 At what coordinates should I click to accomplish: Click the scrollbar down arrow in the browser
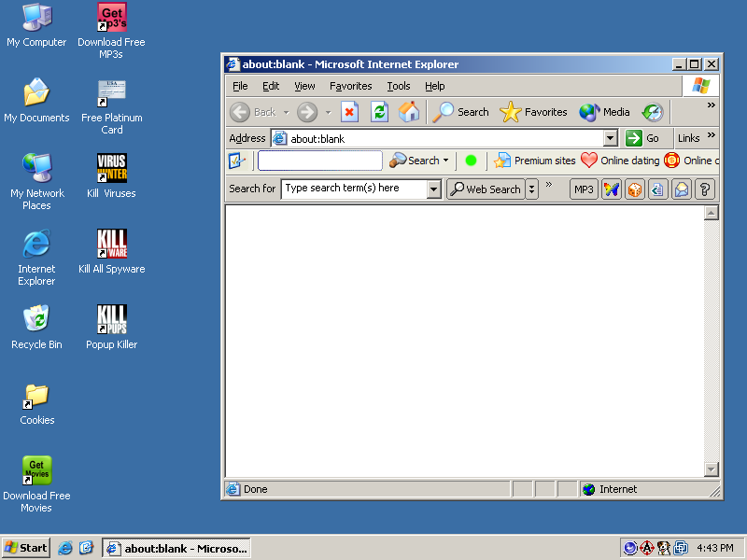[x=711, y=469]
